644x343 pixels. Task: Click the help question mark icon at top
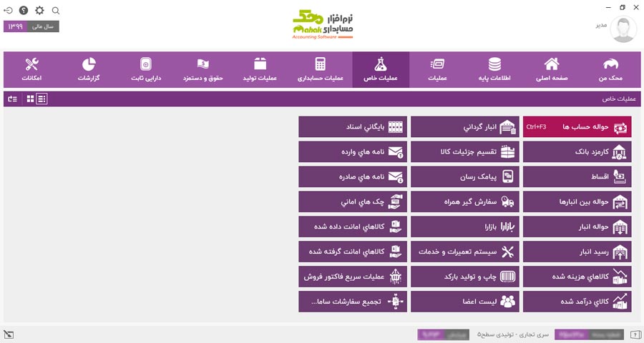(24, 11)
